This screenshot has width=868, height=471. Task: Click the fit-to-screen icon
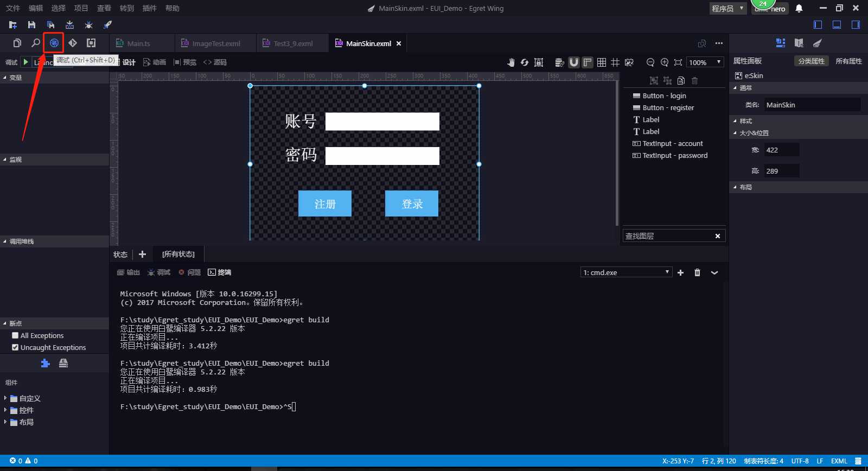(x=678, y=62)
